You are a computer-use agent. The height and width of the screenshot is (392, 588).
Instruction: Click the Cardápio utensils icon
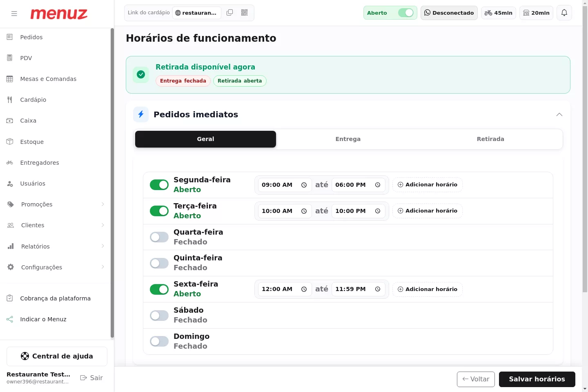tap(10, 100)
